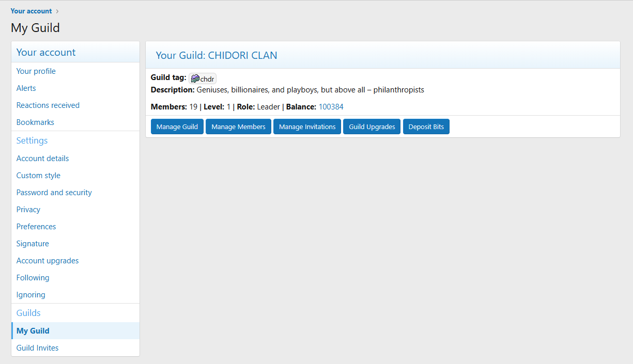Screen dimensions: 633x364
Task: Follow the Your account breadcrumb link
Action: point(31,11)
